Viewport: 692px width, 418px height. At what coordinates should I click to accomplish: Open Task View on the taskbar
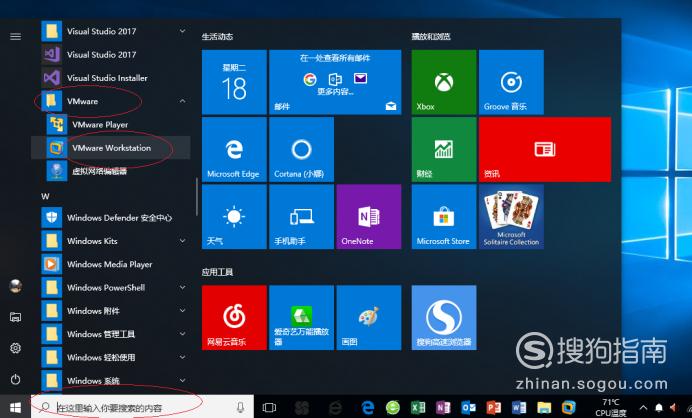[269, 407]
